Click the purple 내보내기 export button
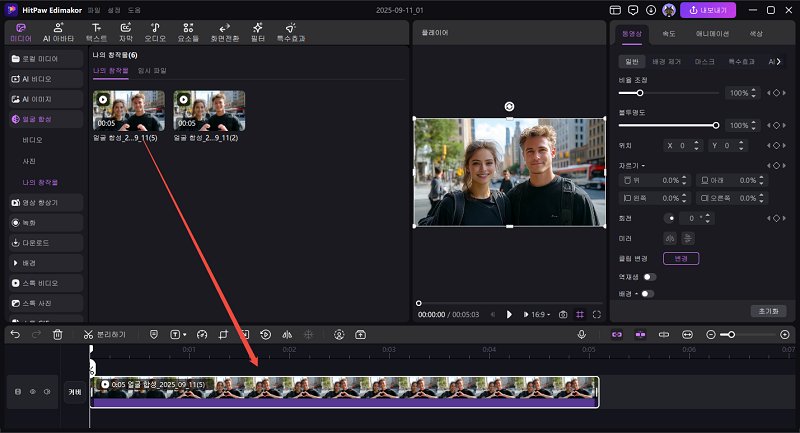Screen dimensions: 800x433 pos(708,10)
